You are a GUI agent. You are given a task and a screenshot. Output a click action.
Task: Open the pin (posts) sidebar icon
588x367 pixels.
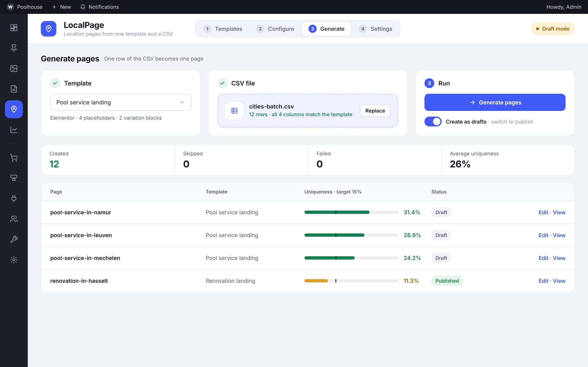[x=14, y=48]
